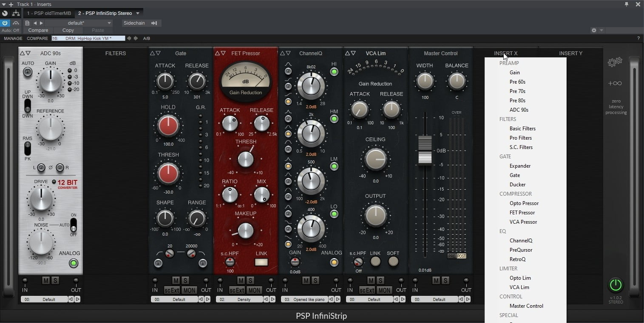Screen dimensions: 644x323
Task: Click the preset file page icon
Action: click(28, 23)
